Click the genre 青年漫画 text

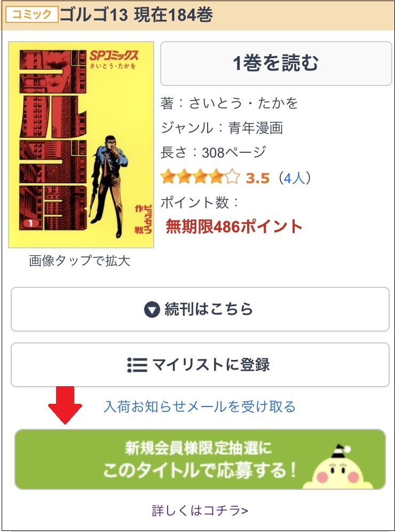(256, 128)
